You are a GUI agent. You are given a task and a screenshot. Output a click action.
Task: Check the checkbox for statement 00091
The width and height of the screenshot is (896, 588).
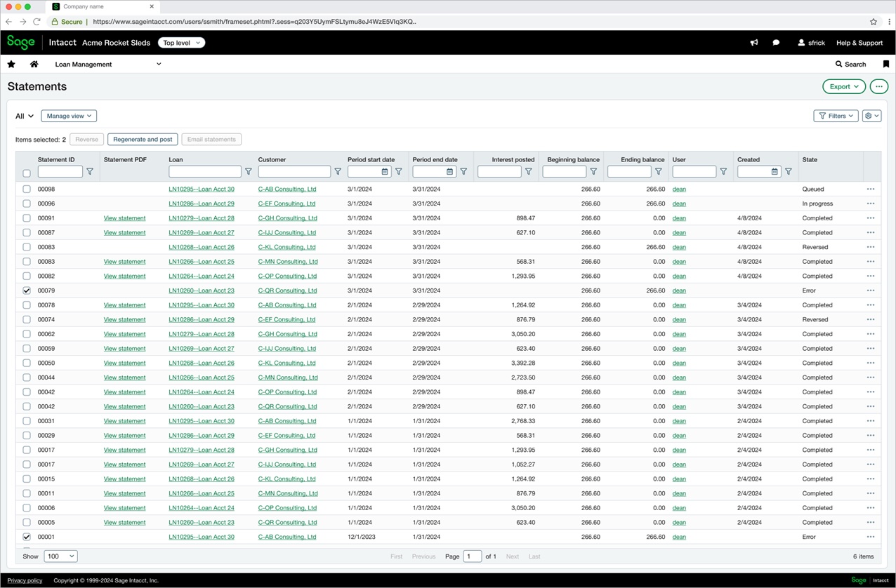coord(27,218)
